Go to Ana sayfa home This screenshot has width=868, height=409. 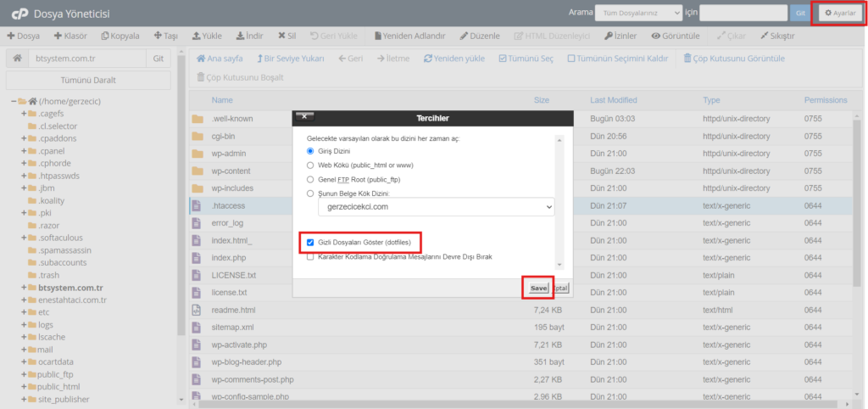point(220,59)
